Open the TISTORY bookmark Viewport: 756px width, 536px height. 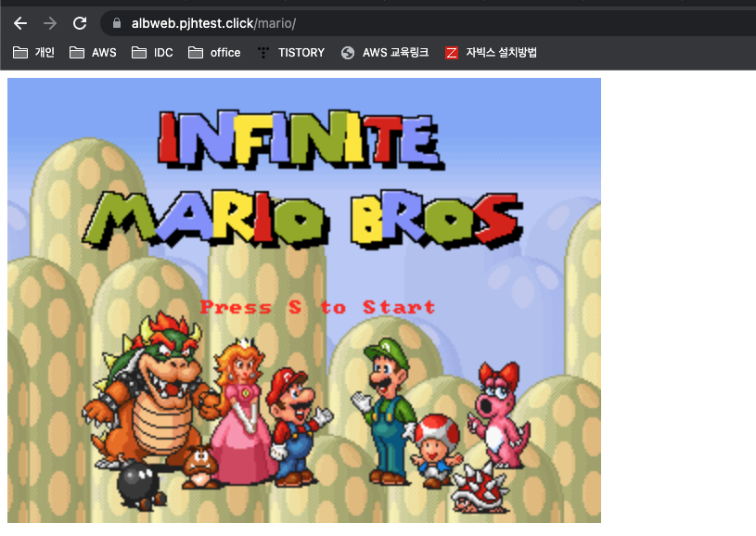click(290, 53)
